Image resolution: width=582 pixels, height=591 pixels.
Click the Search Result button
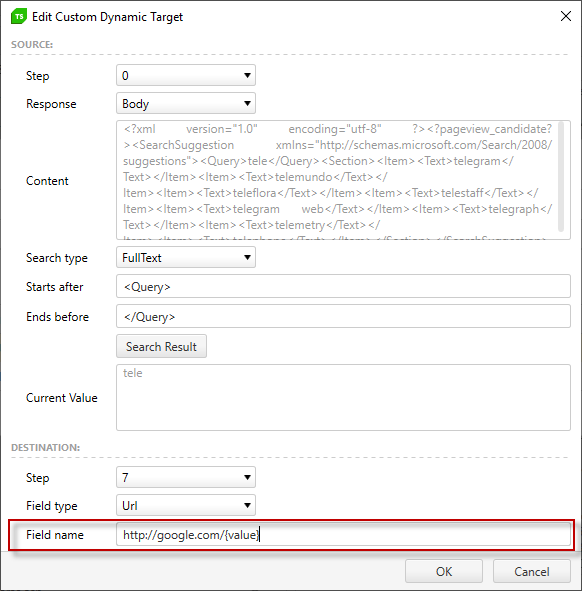[161, 346]
